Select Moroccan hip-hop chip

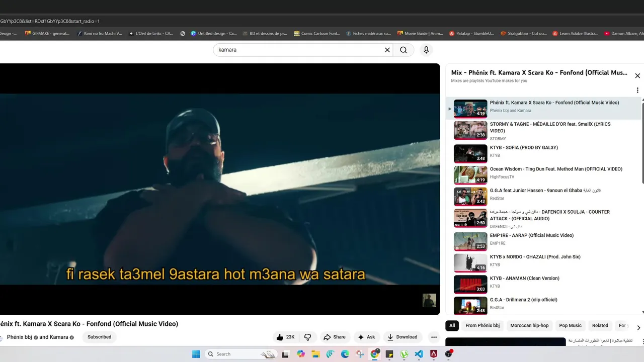pyautogui.click(x=529, y=326)
